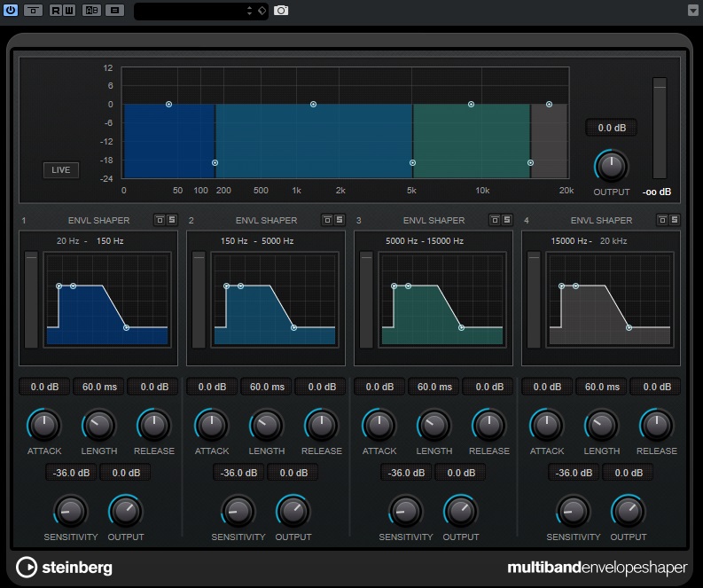Viewport: 703px width, 588px height.
Task: Solo band 2 with S button
Action: click(340, 220)
